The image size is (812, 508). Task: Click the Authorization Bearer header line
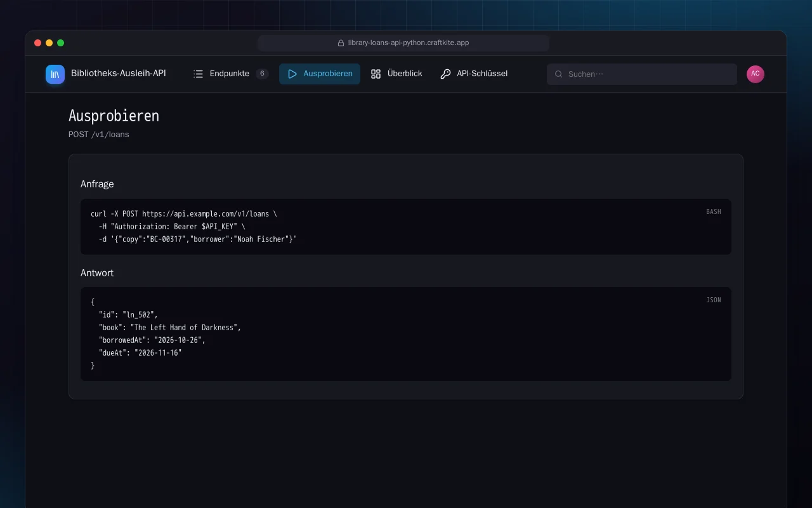pyautogui.click(x=172, y=227)
